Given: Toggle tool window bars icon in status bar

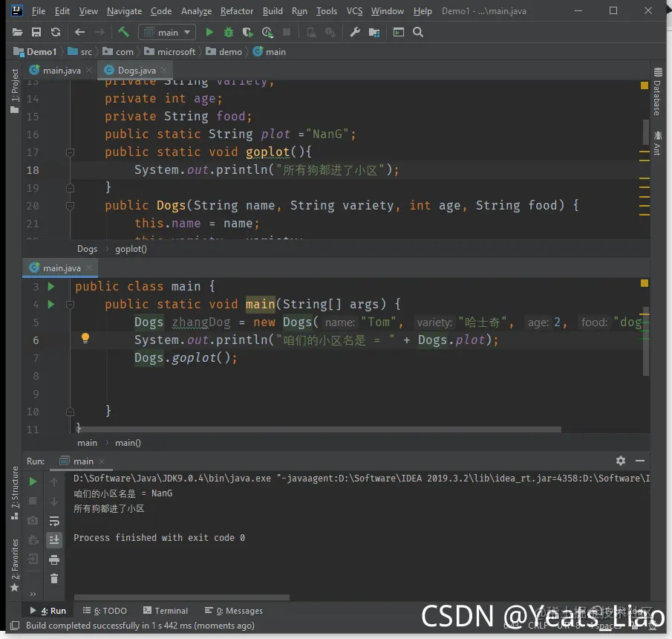Looking at the screenshot, I should point(15,626).
